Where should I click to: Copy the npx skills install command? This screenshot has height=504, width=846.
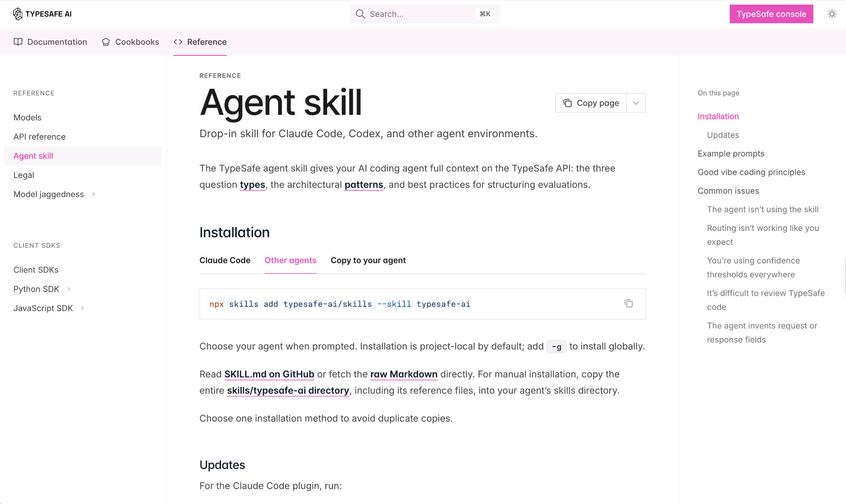[629, 304]
